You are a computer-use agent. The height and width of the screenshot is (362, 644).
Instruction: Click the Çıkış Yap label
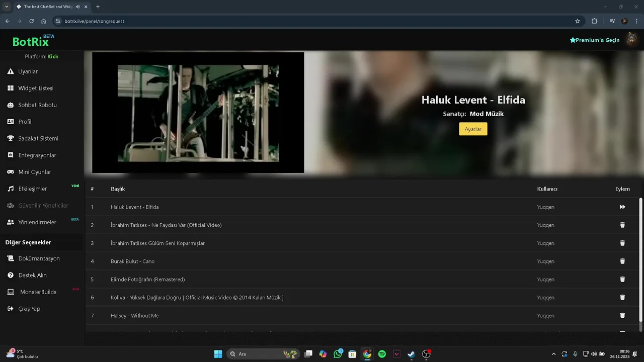click(29, 309)
